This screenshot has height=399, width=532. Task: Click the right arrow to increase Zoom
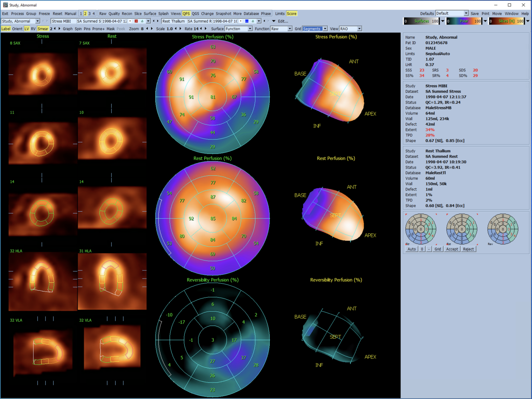tap(152, 29)
